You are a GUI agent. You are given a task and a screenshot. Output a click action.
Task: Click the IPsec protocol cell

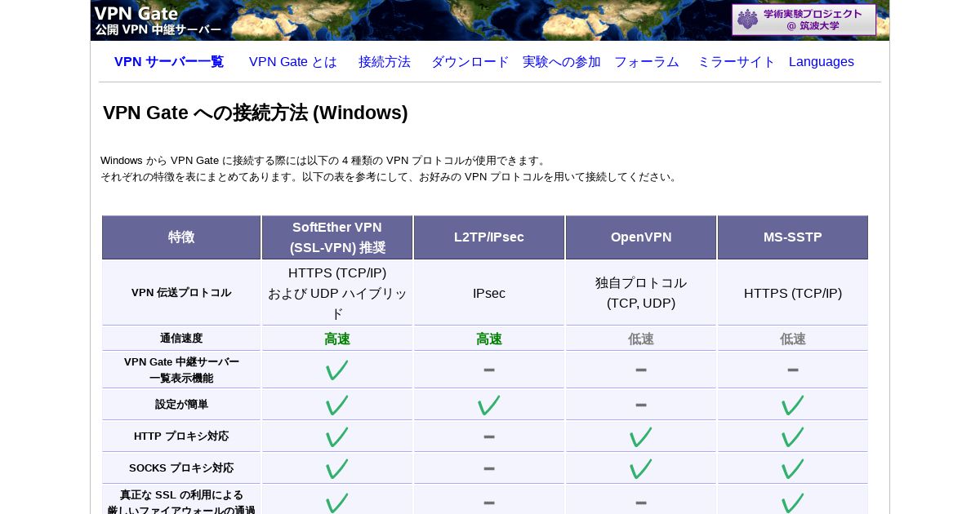489,293
